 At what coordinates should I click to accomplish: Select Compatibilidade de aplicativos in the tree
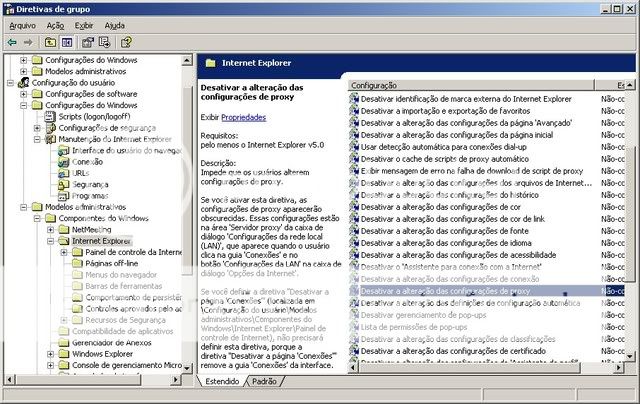[122, 331]
